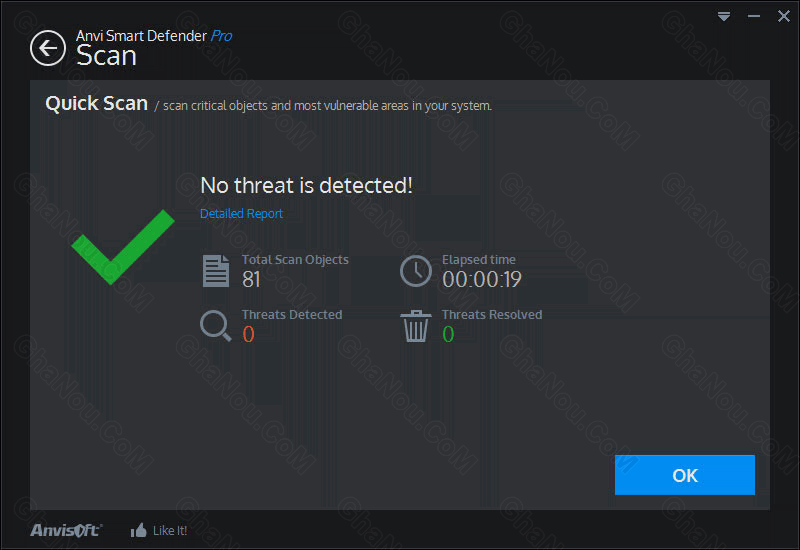Click the clock icon beside Elapsed time
Screen dimensions: 800x550
tap(415, 271)
